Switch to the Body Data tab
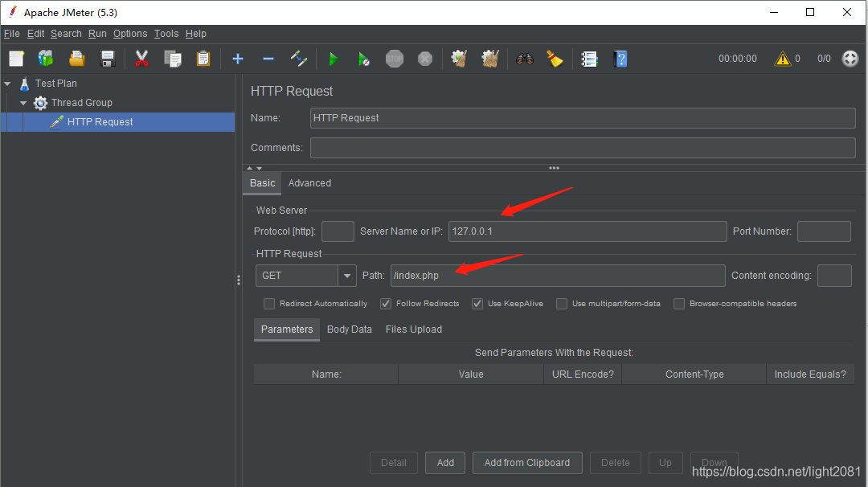868x487 pixels. pyautogui.click(x=350, y=329)
